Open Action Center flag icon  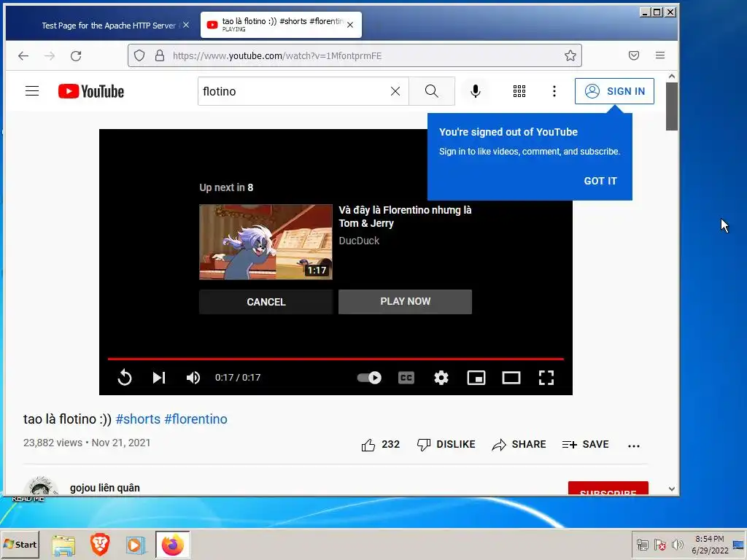point(659,545)
